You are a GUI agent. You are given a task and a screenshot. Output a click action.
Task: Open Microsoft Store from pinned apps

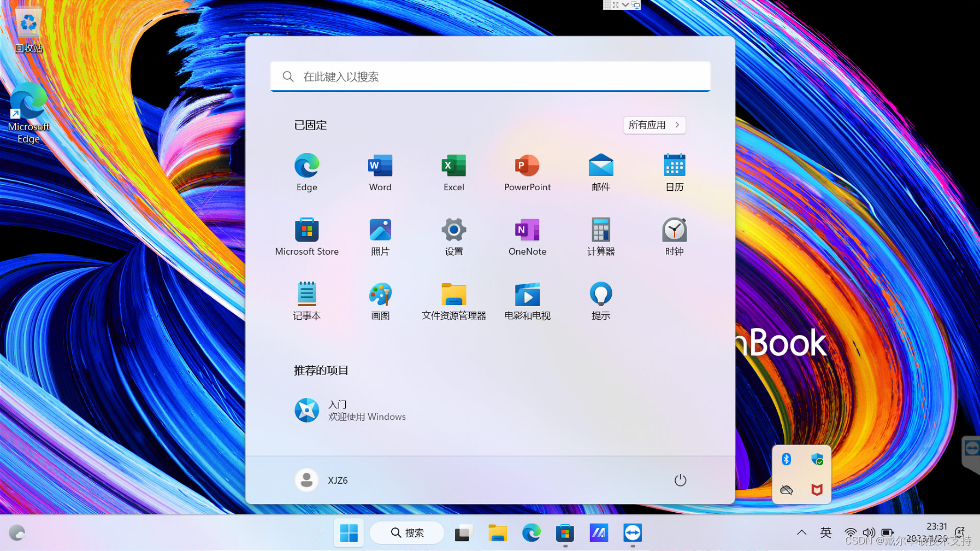[306, 237]
